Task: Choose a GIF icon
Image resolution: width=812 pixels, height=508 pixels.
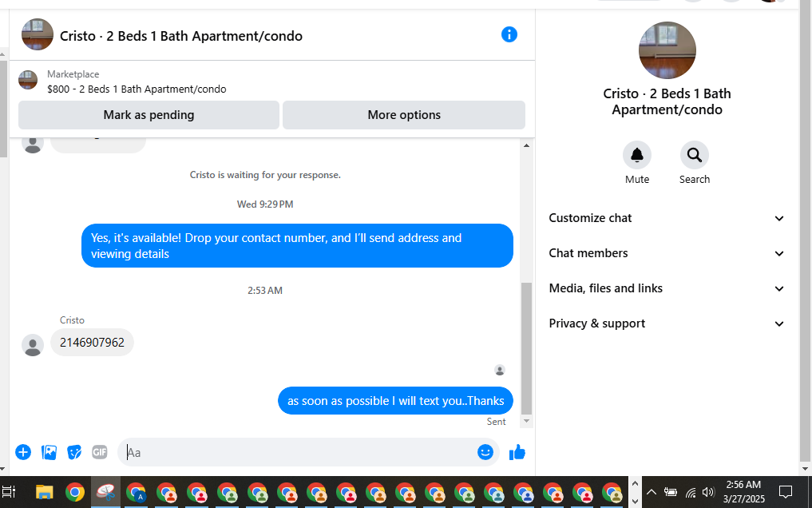Action: [x=100, y=452]
